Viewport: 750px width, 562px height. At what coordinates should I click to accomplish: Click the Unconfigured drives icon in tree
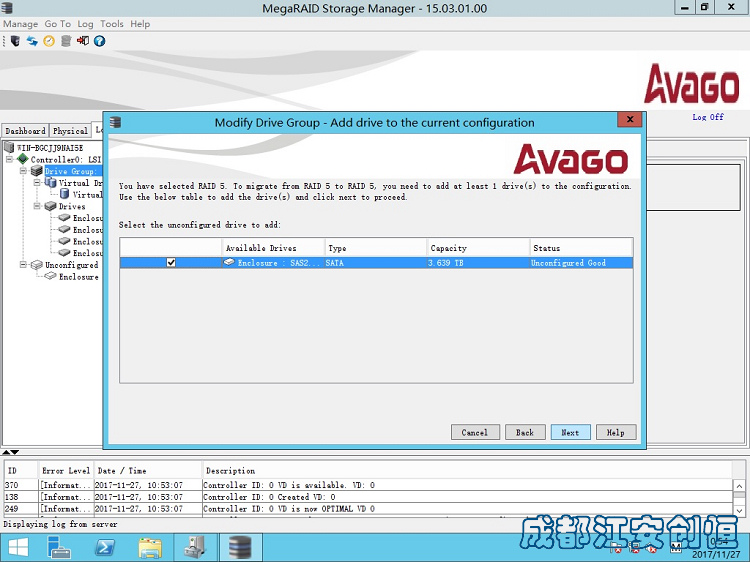point(36,264)
